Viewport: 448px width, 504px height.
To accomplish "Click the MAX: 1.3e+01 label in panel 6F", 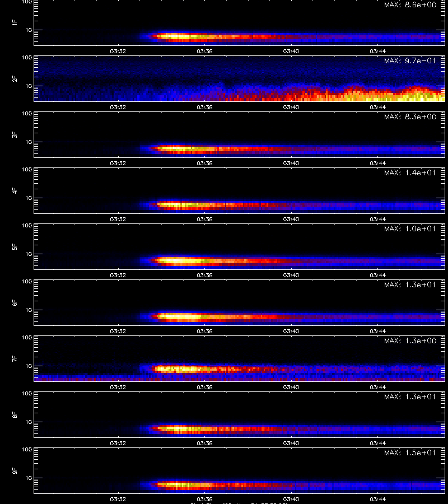I will 410,284.
